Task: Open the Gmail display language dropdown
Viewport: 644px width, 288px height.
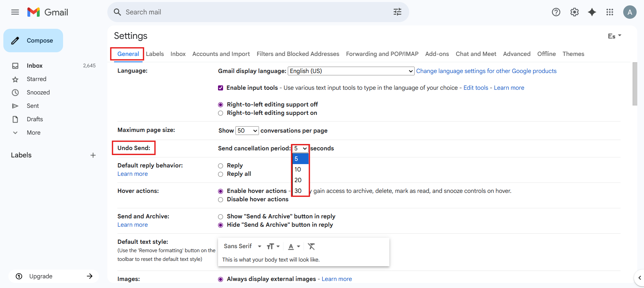Action: point(351,71)
